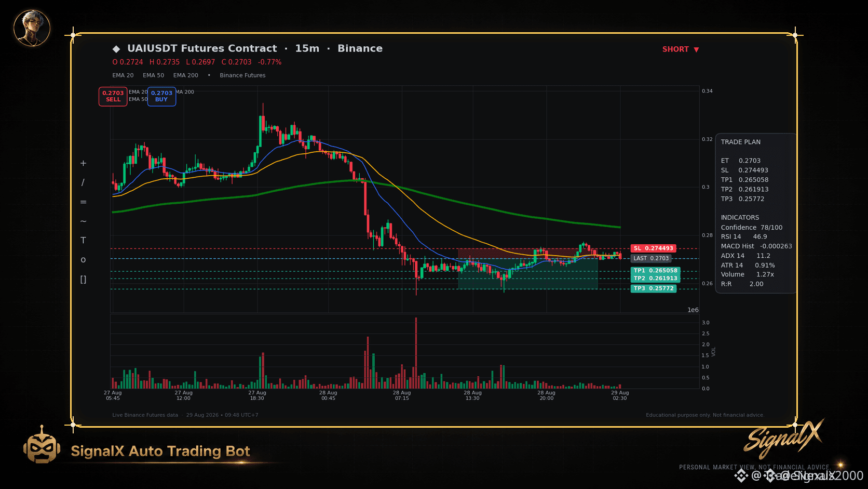The height and width of the screenshot is (489, 868).
Task: Click the TP3 0.25772 row in Trade Plan
Action: pos(742,199)
